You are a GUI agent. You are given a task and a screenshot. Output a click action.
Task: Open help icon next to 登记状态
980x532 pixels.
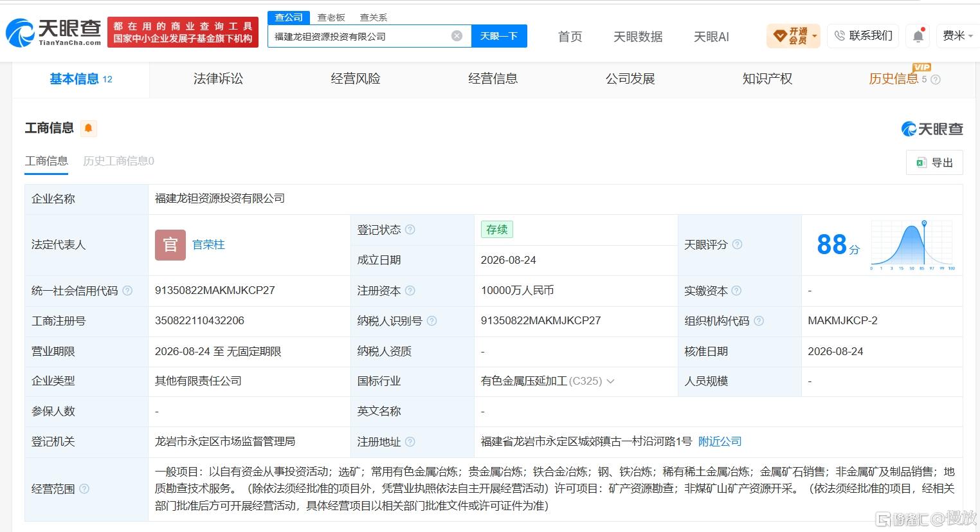(410, 230)
